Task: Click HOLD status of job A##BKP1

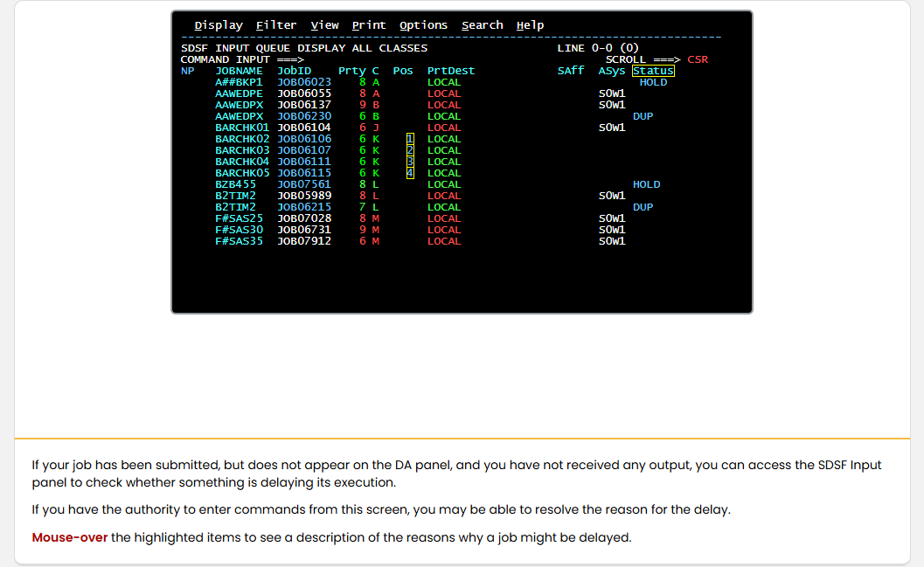Action: click(653, 82)
